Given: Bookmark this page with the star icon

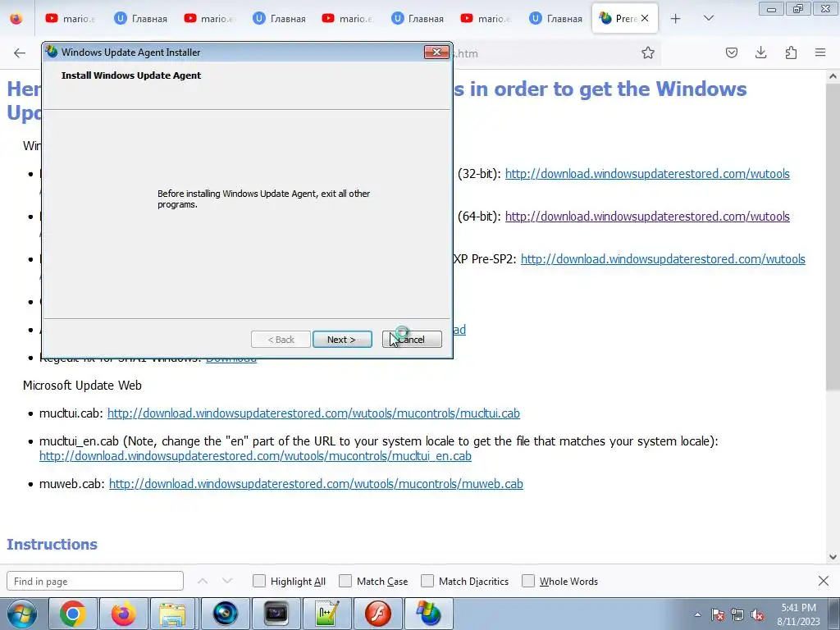Looking at the screenshot, I should point(648,52).
